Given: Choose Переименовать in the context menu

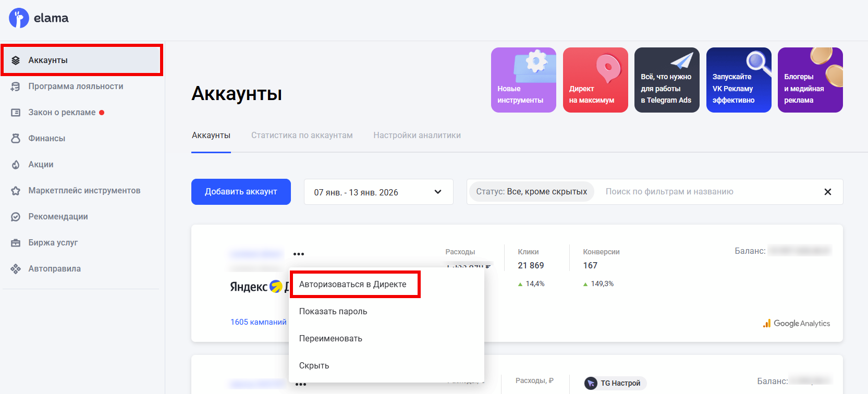Looking at the screenshot, I should [x=331, y=339].
